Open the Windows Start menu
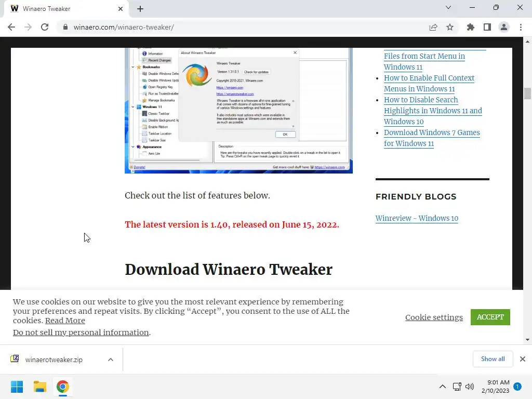The image size is (532, 399). click(17, 387)
